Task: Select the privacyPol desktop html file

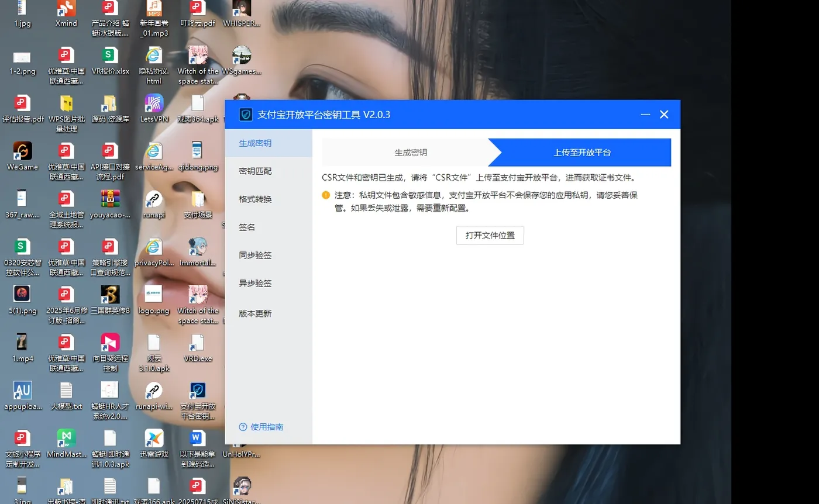Action: 154,253
